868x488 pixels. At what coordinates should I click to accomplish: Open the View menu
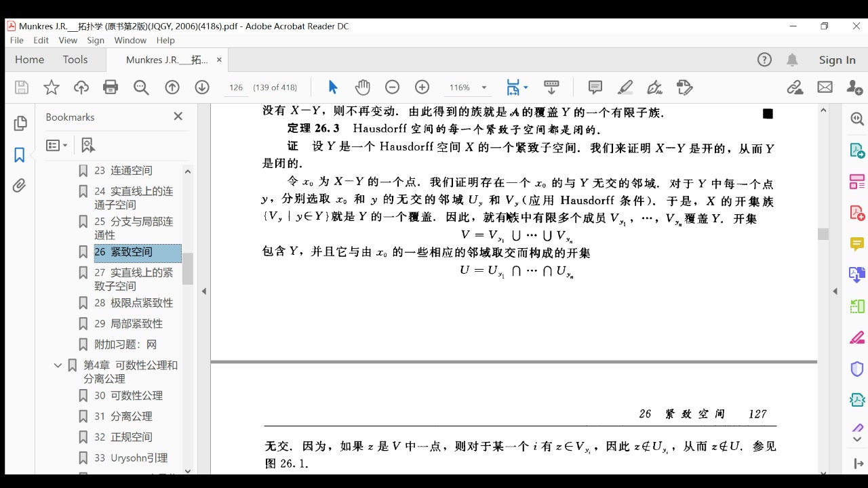[68, 41]
